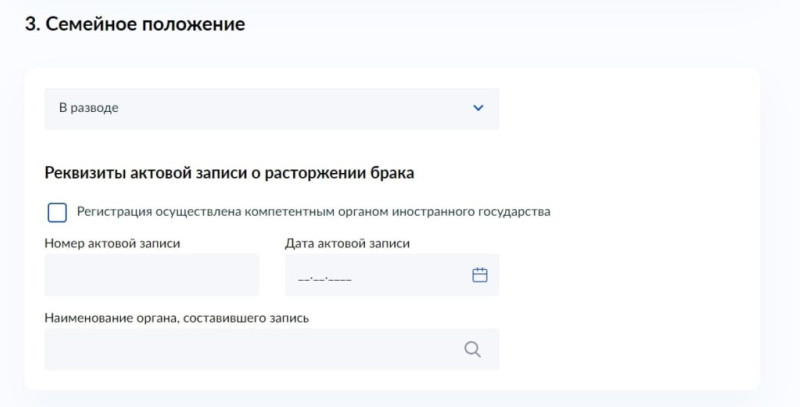Click «о расторжении брака» in the subheading
This screenshot has width=800, height=407.
(x=332, y=173)
